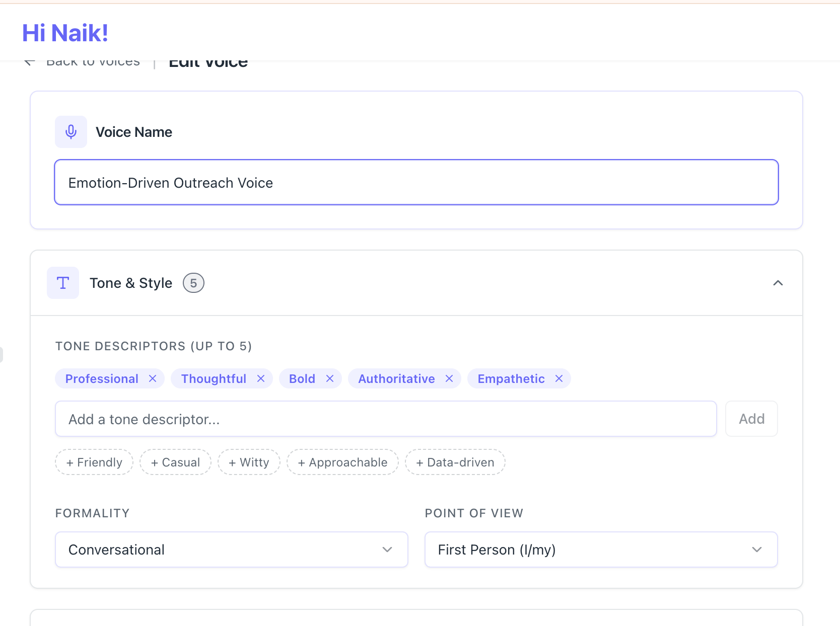Click the back arrow to voices
This screenshot has width=840, height=626.
pyautogui.click(x=30, y=62)
